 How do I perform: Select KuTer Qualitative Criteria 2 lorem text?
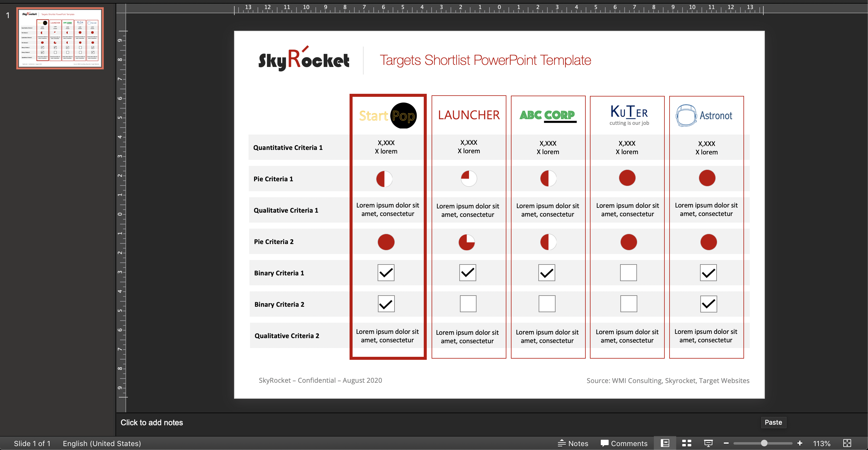[x=627, y=336]
